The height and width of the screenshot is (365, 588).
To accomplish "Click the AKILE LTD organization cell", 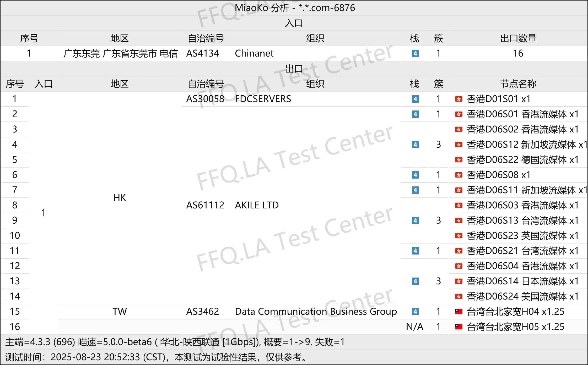I will 257,205.
